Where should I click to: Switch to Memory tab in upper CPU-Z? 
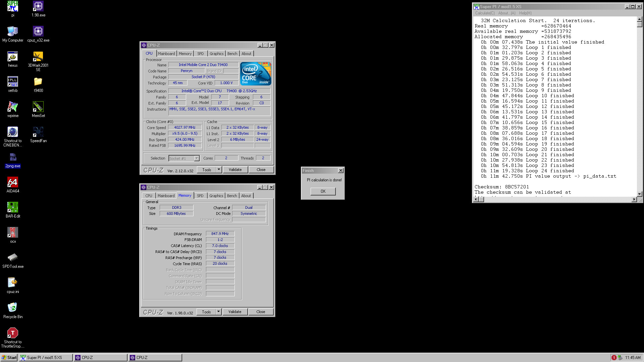(x=185, y=54)
